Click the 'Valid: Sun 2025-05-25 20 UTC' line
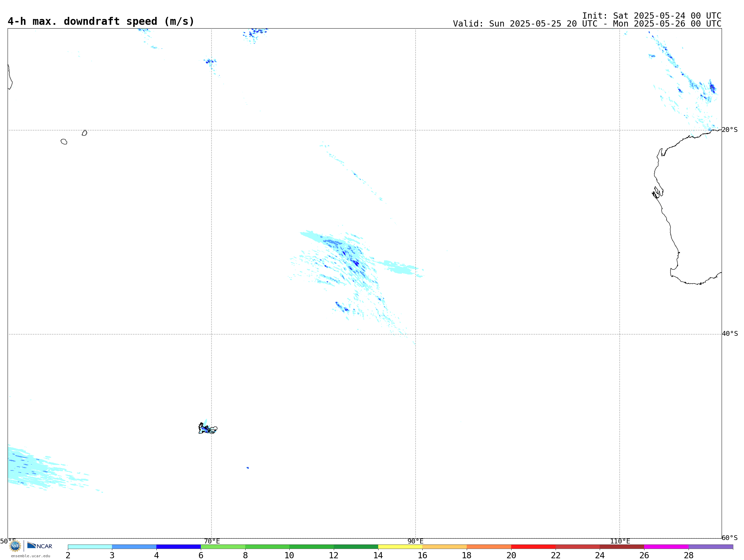Viewport: 744px width, 560px height. click(x=587, y=24)
